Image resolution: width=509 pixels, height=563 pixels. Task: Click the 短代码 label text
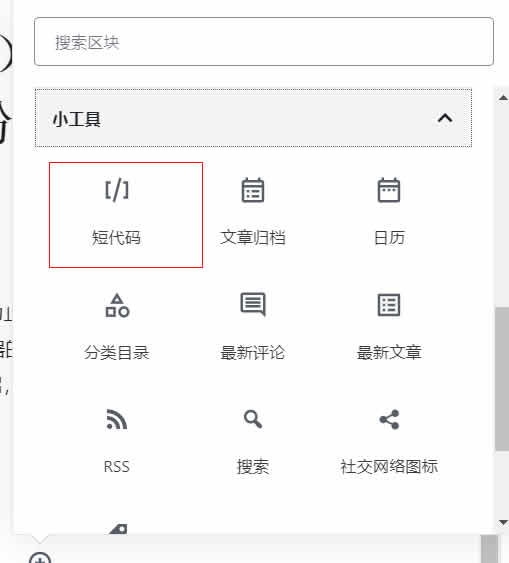click(x=116, y=238)
